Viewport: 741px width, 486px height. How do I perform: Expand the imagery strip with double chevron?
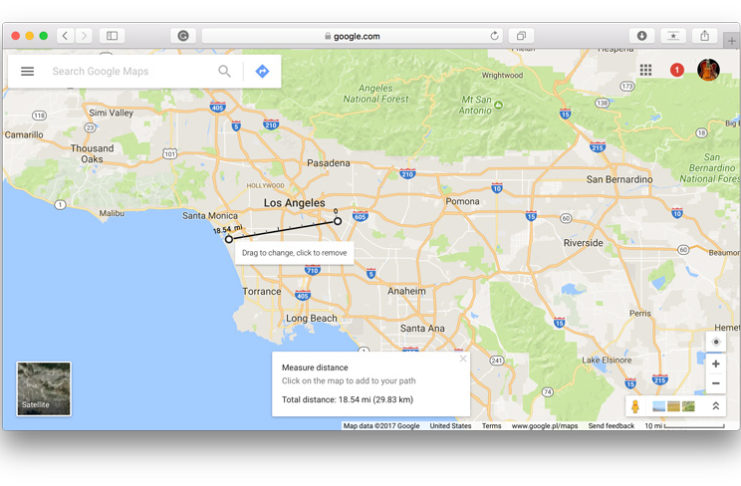(x=716, y=406)
